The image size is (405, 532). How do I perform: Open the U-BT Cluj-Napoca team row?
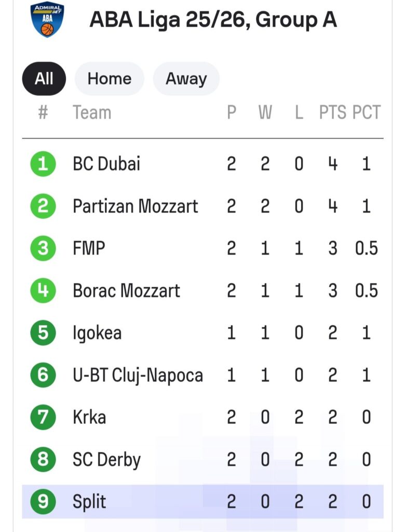(x=138, y=375)
